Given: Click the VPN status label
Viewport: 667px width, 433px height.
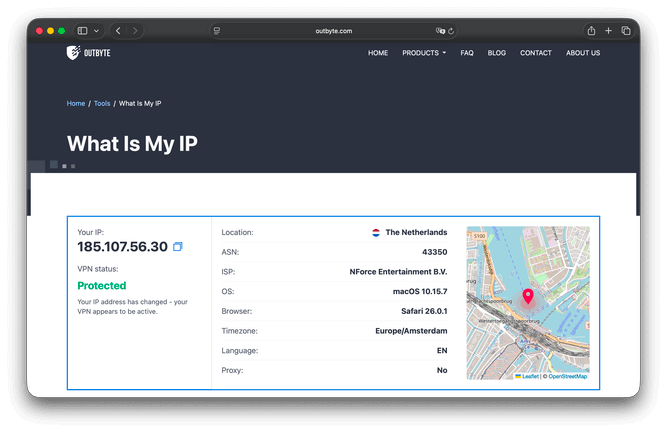Looking at the screenshot, I should coord(98,269).
